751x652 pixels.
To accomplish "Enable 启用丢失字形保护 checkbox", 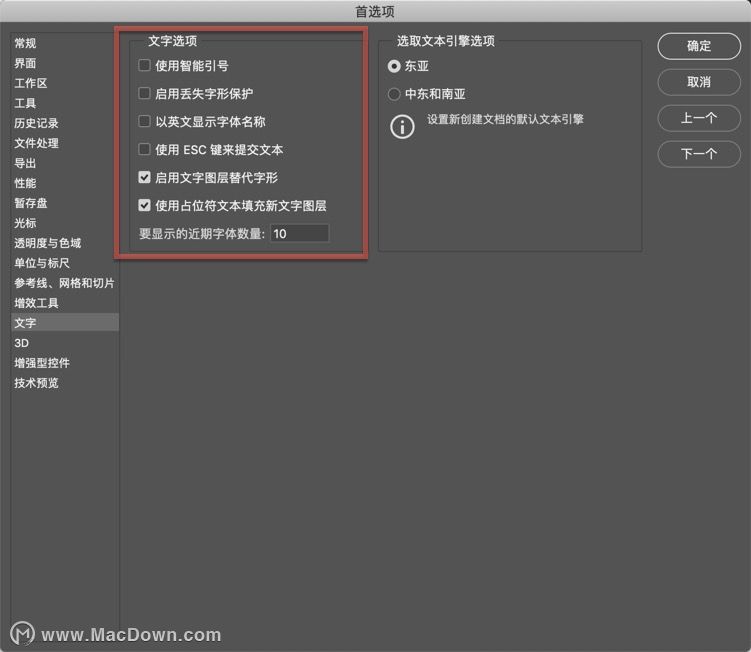I will (144, 93).
